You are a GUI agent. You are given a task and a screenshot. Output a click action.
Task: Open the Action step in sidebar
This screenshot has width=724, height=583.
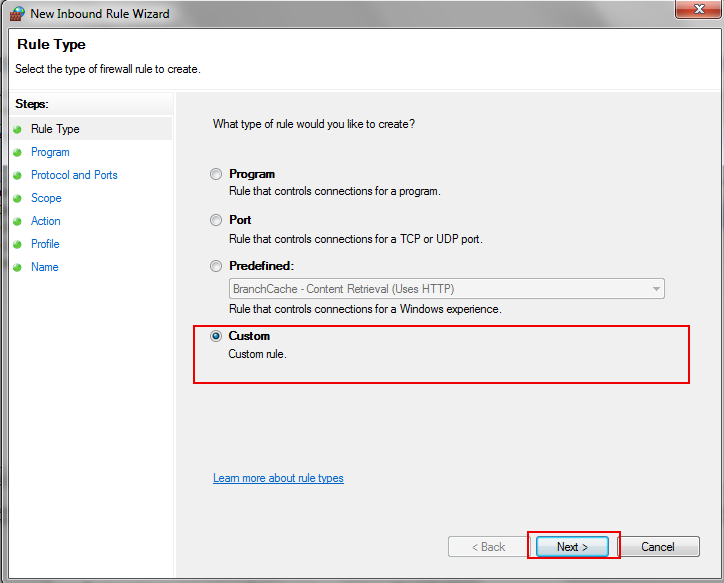point(46,221)
